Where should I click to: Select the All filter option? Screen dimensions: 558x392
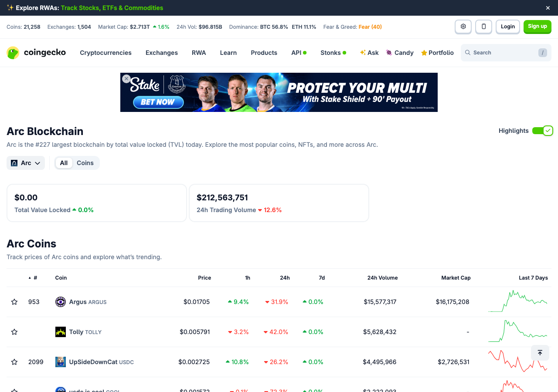(64, 163)
